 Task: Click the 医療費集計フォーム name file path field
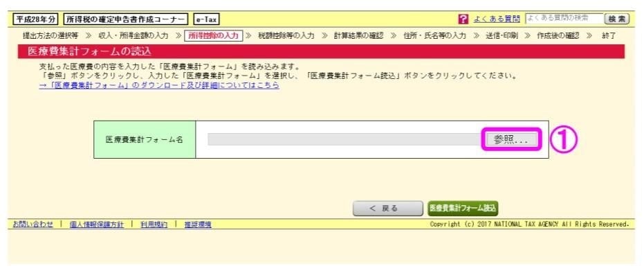tap(345, 139)
